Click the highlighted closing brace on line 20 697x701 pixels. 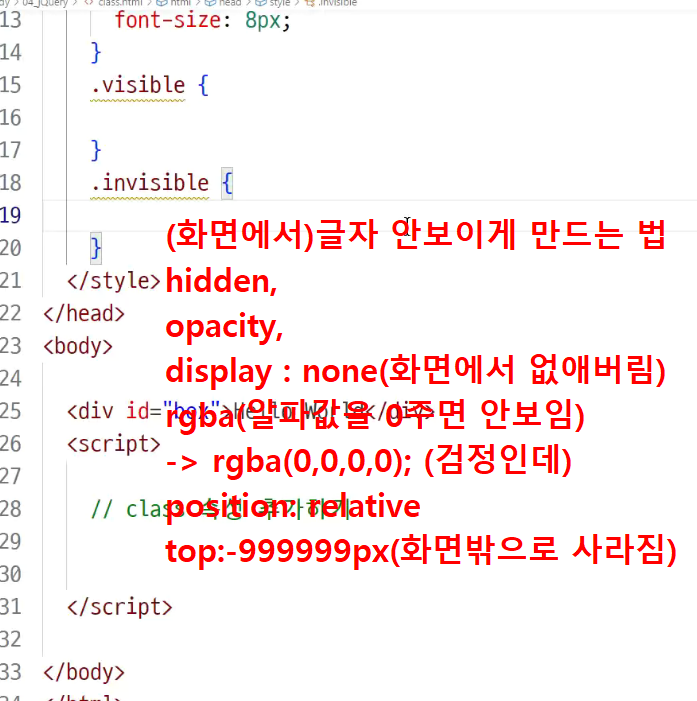[96, 248]
